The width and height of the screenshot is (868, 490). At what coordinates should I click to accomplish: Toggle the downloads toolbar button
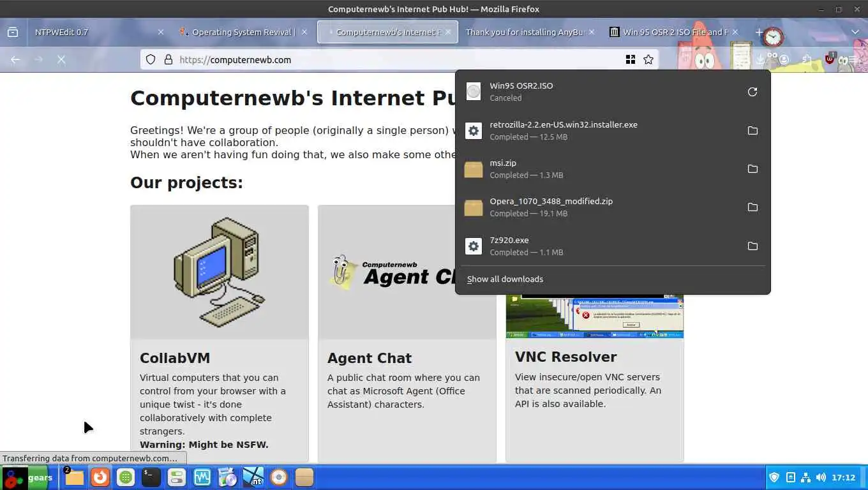[x=760, y=59]
